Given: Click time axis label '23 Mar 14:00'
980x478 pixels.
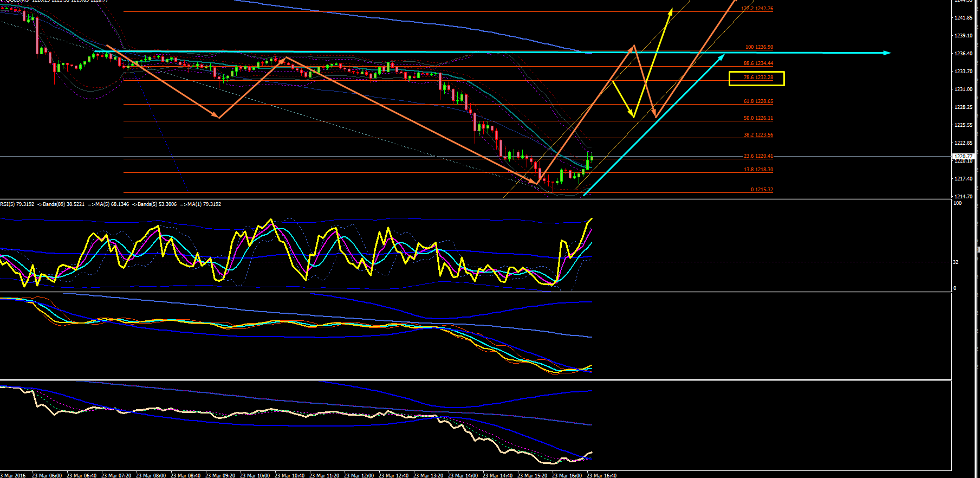Looking at the screenshot, I should (x=463, y=475).
